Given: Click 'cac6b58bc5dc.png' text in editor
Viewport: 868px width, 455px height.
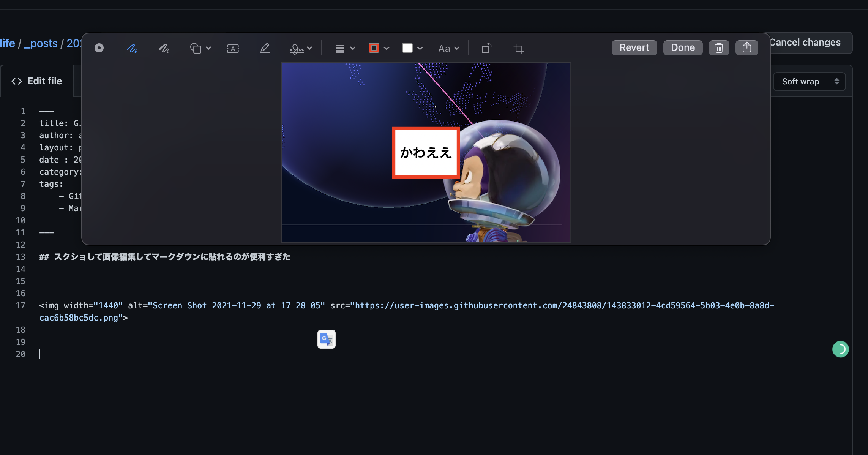Looking at the screenshot, I should tap(79, 318).
